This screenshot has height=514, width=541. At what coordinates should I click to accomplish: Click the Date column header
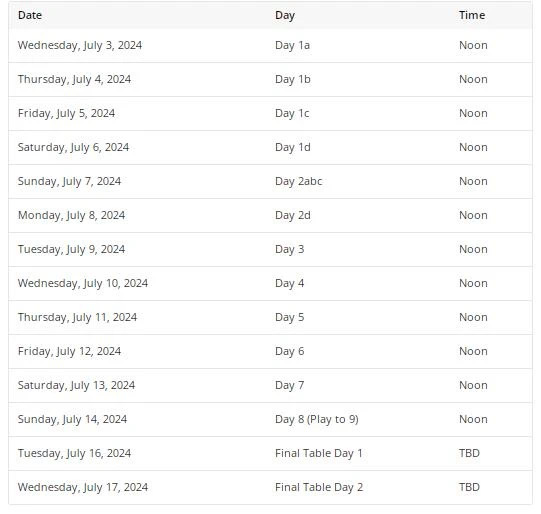coord(30,15)
